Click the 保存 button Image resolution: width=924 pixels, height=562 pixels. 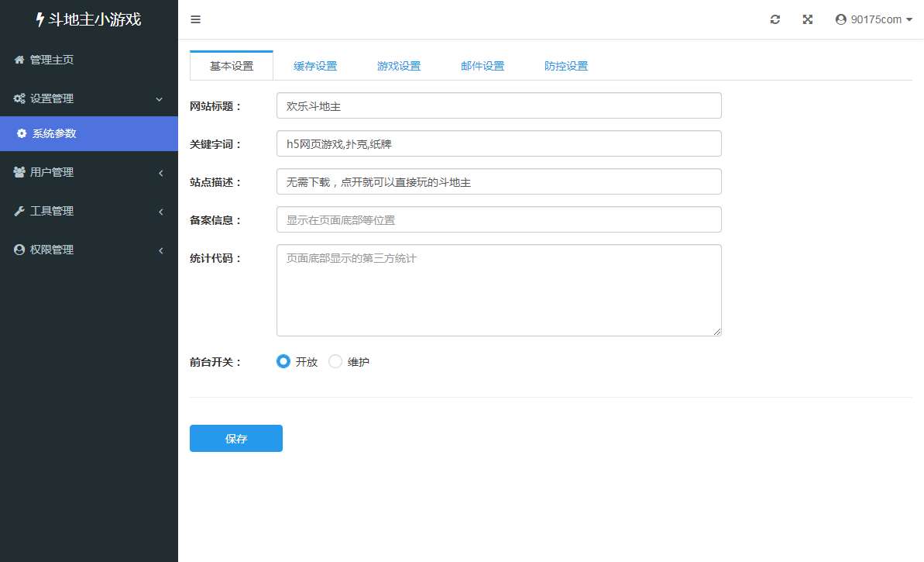[x=236, y=438]
